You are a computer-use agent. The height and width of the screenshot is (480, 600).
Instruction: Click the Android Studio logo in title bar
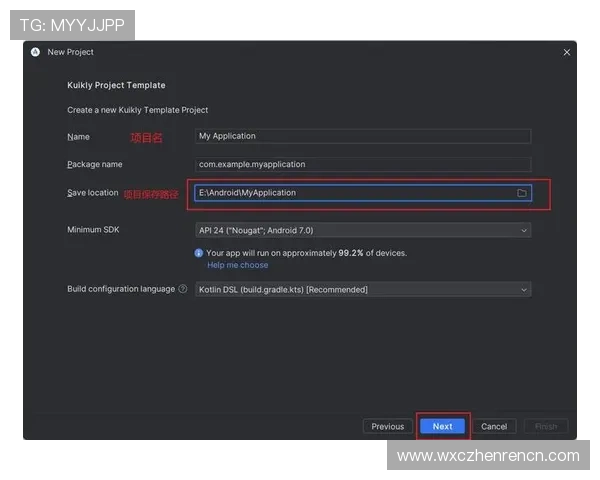point(35,52)
